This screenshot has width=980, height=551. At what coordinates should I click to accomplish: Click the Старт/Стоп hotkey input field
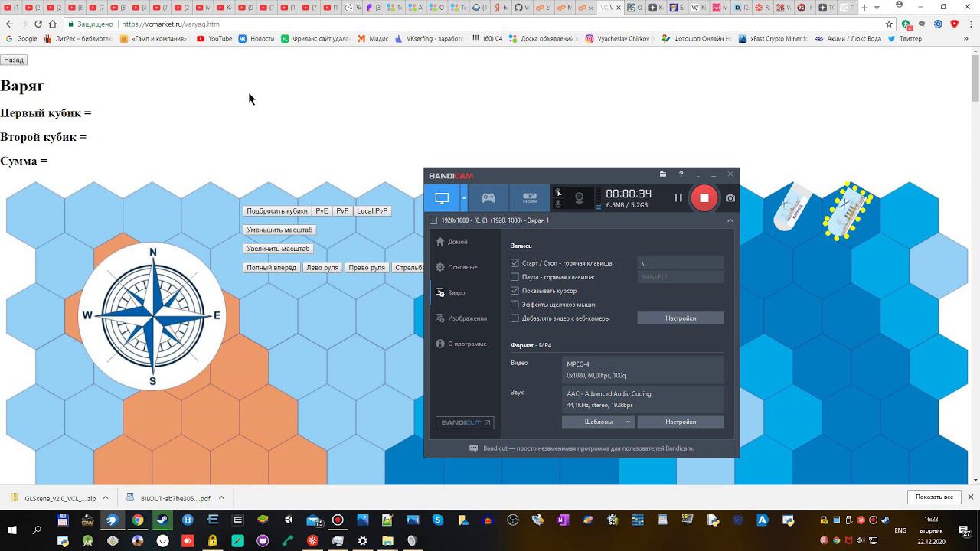coord(681,263)
